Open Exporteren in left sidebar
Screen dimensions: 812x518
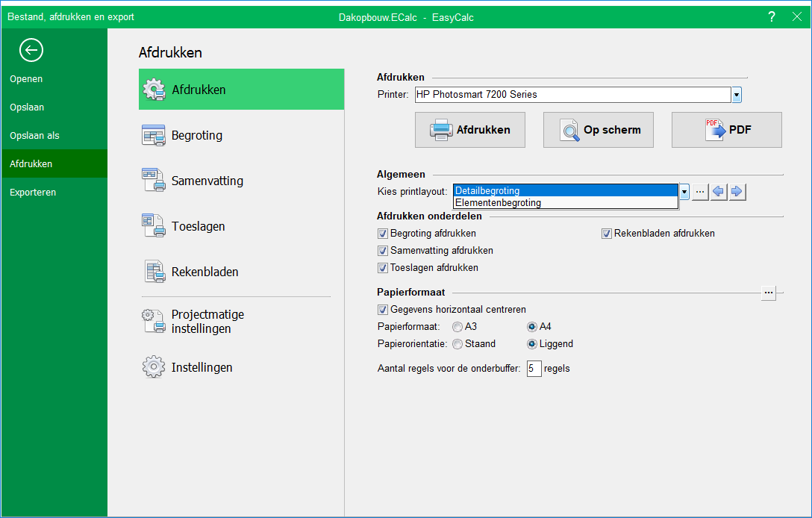click(x=33, y=192)
